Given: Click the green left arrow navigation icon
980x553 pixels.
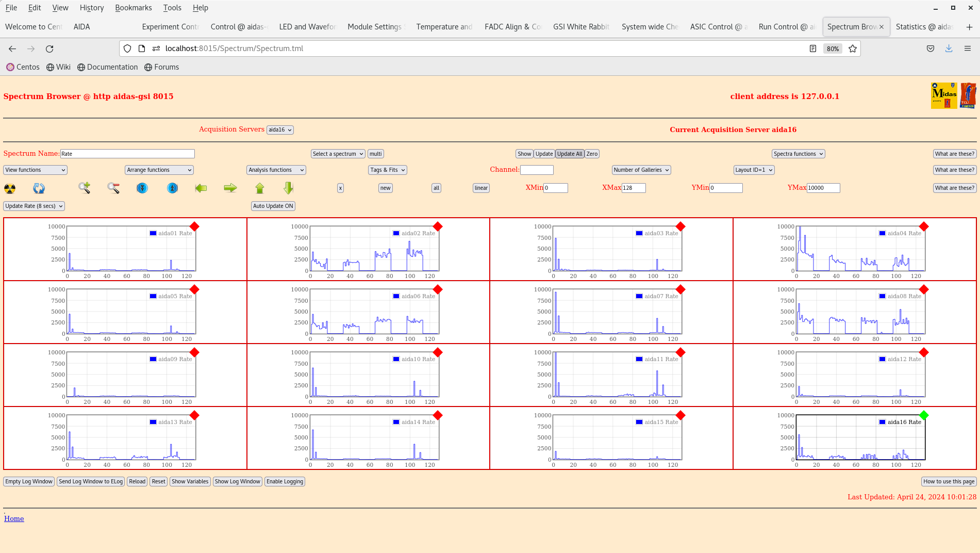Looking at the screenshot, I should coord(201,188).
